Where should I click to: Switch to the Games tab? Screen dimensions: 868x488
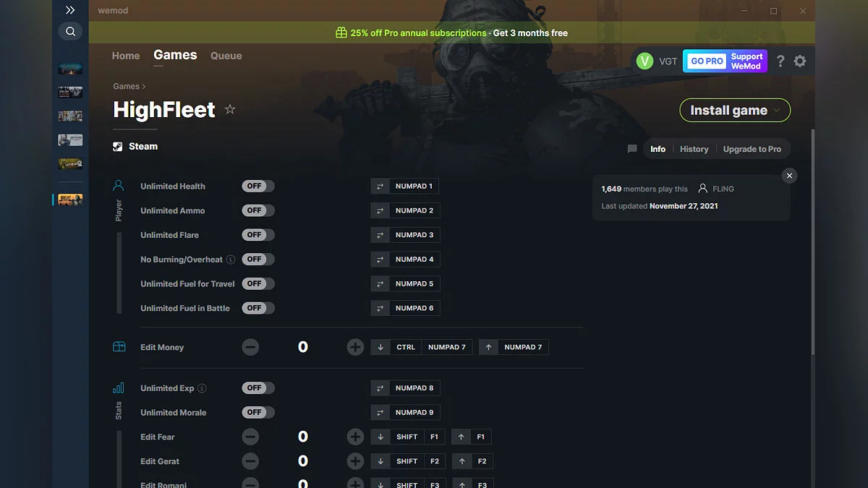[x=175, y=55]
